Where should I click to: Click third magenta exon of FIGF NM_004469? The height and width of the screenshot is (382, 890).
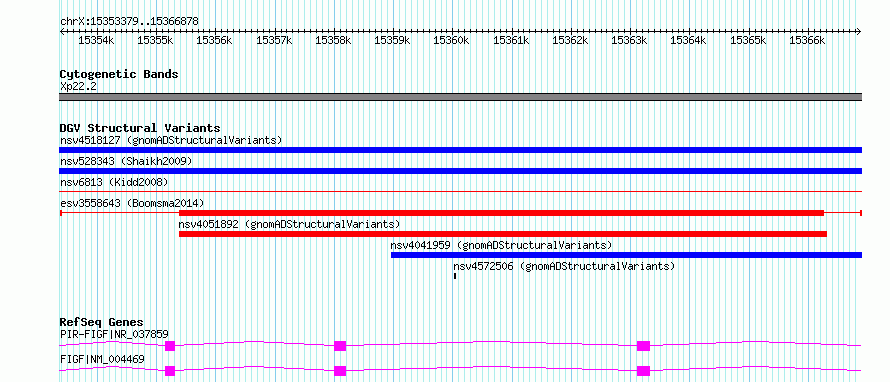[643, 371]
